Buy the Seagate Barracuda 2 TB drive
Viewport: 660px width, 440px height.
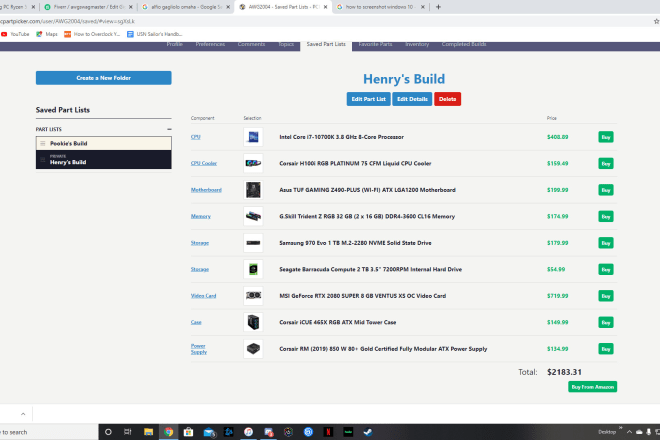pyautogui.click(x=606, y=269)
